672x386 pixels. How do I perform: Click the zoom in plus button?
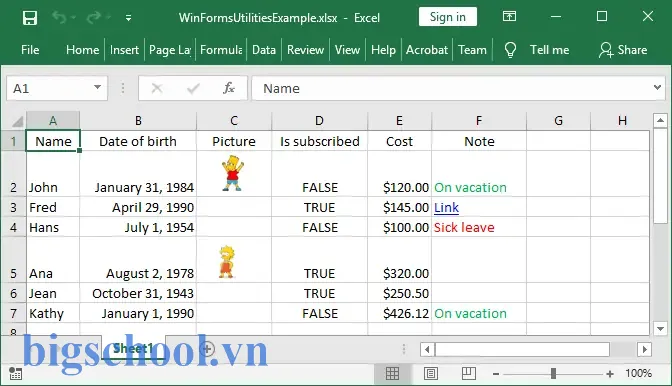[x=610, y=374]
